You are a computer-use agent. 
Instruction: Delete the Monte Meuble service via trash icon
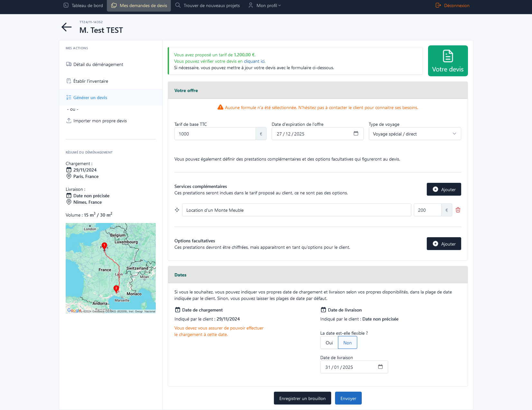[458, 210]
